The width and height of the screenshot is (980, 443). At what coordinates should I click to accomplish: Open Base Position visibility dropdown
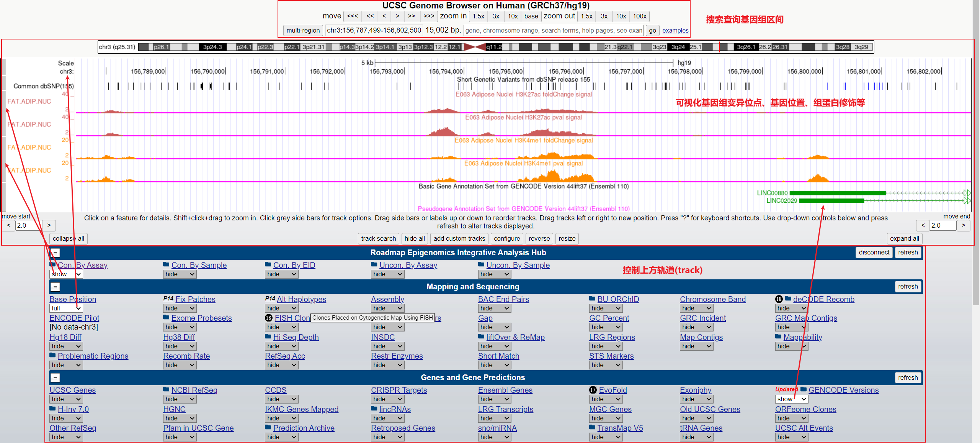coord(66,308)
